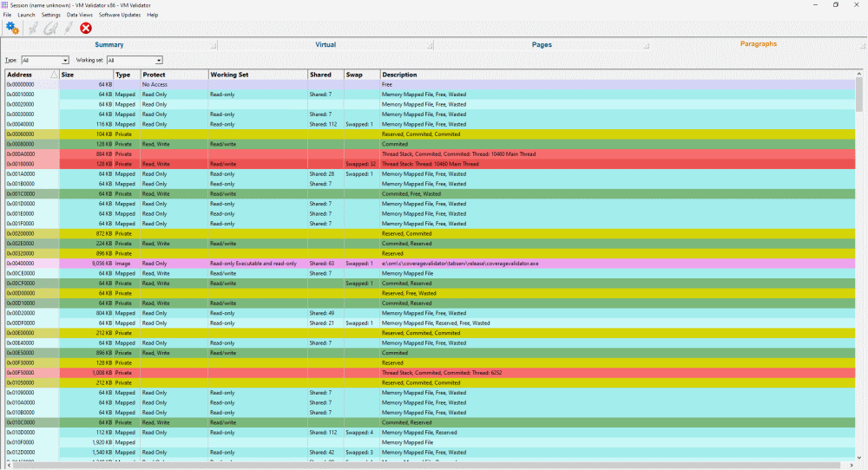Click the 'Swapped: 4' cell
868x470 pixels.
[361, 433]
